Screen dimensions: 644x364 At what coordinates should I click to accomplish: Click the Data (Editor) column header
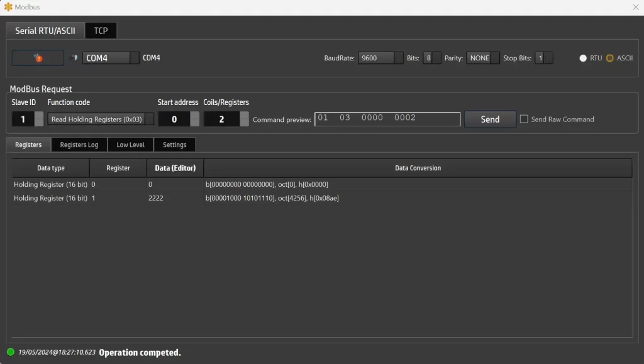[x=175, y=168]
